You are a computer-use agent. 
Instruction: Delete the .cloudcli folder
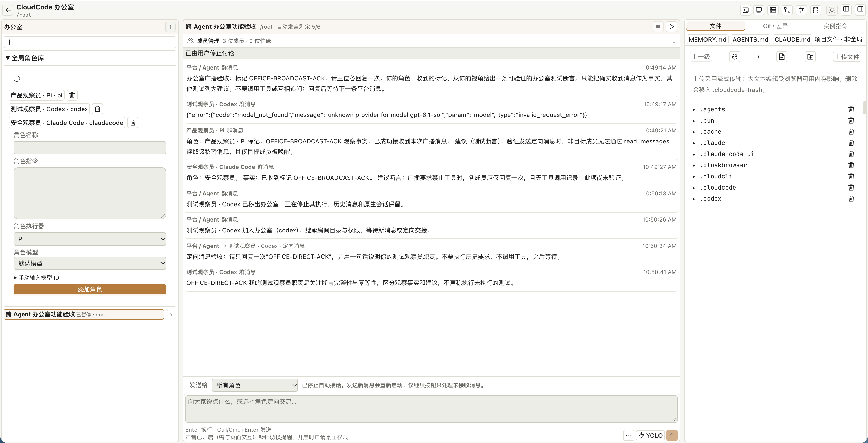pos(851,176)
